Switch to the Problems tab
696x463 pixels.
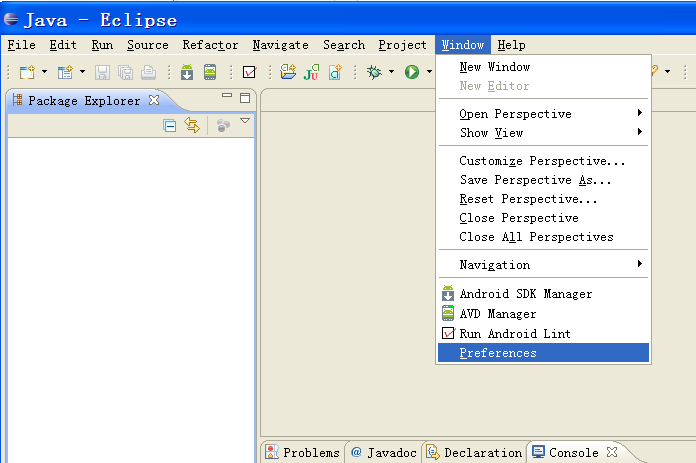tap(303, 453)
